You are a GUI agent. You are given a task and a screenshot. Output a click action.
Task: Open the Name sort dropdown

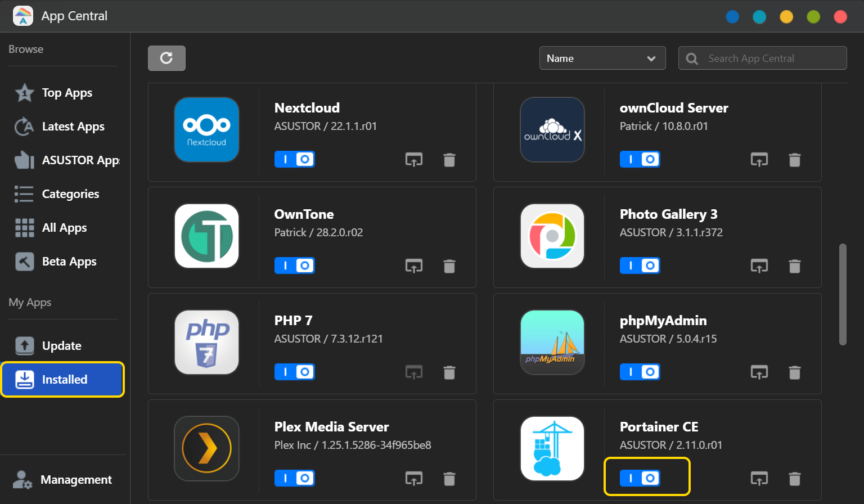pos(602,58)
